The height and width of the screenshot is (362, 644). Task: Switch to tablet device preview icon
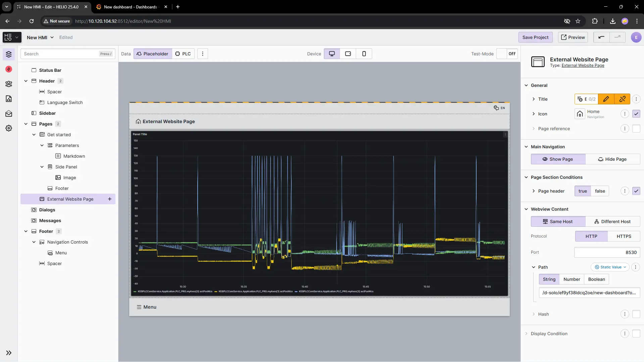click(348, 54)
